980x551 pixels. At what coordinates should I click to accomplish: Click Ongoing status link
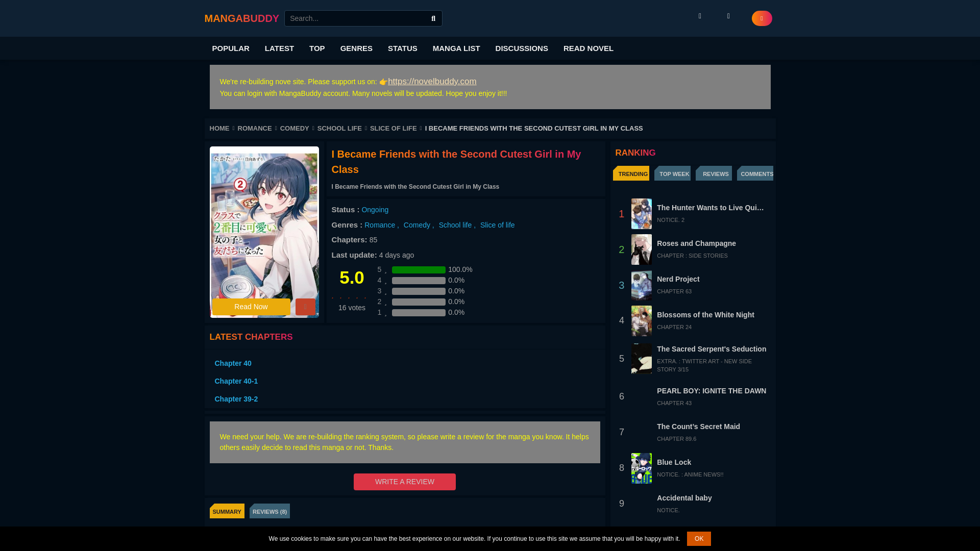[375, 210]
